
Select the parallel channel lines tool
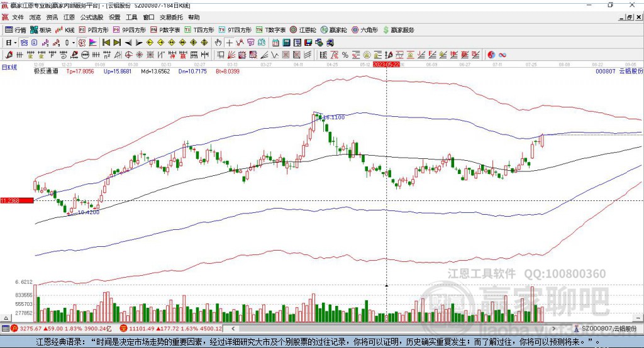pos(308,55)
